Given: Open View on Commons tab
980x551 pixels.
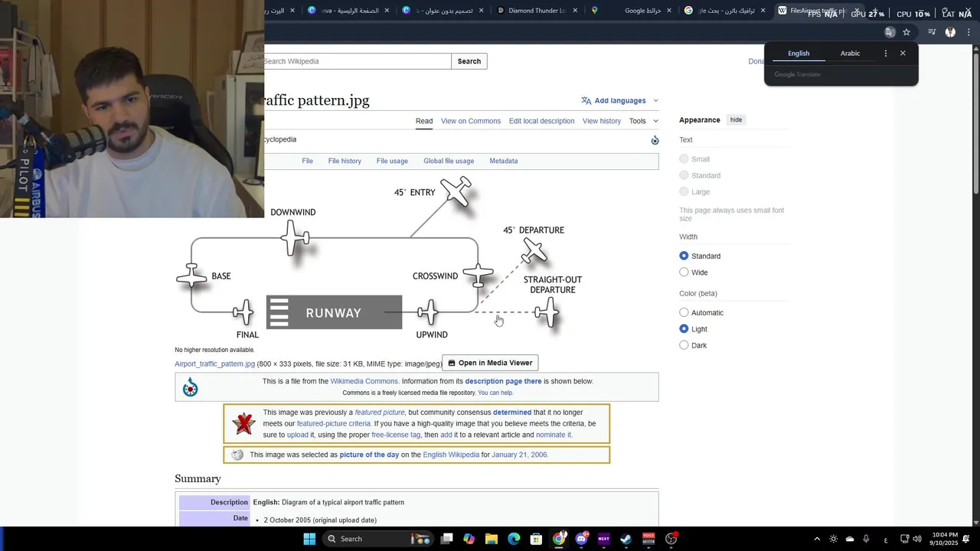Looking at the screenshot, I should click(471, 121).
